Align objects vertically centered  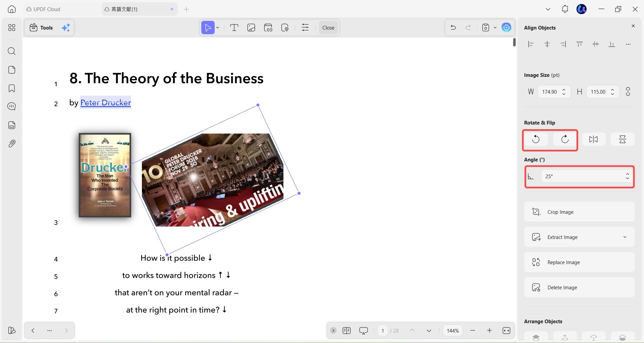pos(596,44)
